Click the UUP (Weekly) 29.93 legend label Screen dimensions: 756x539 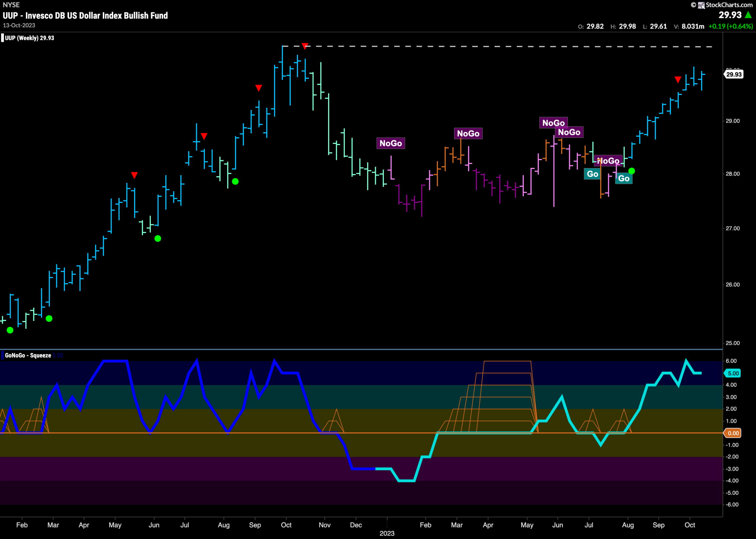click(29, 38)
